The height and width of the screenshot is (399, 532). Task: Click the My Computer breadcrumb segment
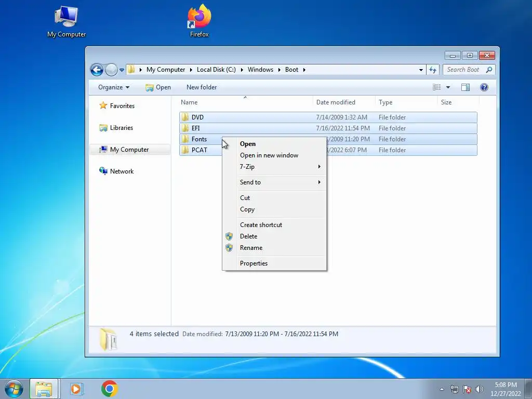pos(166,70)
